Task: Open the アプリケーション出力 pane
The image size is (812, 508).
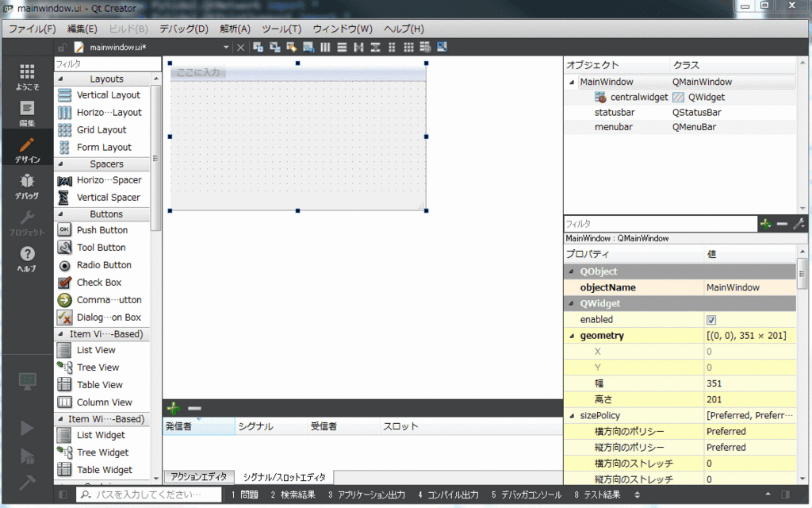Action: (366, 495)
